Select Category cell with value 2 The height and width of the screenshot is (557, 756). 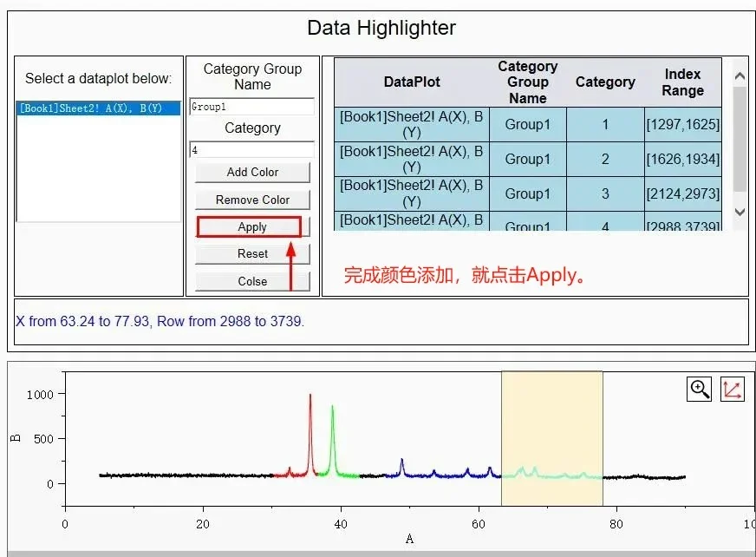[x=605, y=160]
